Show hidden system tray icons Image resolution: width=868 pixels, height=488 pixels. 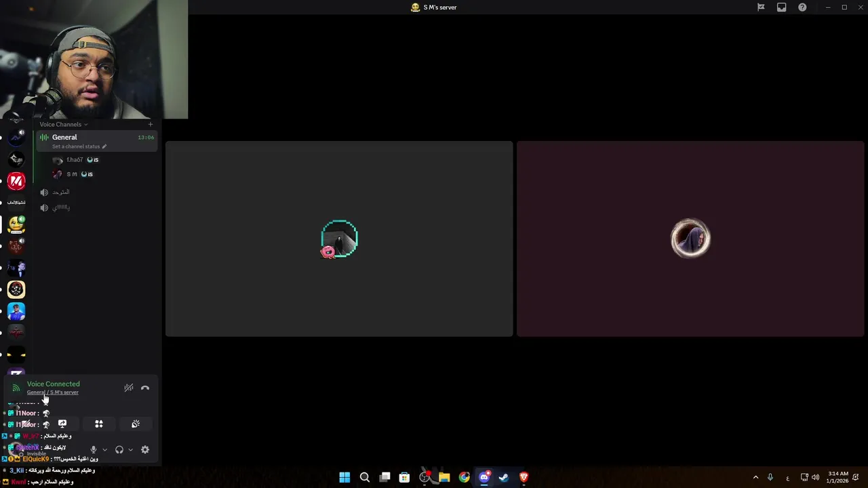pos(755,477)
